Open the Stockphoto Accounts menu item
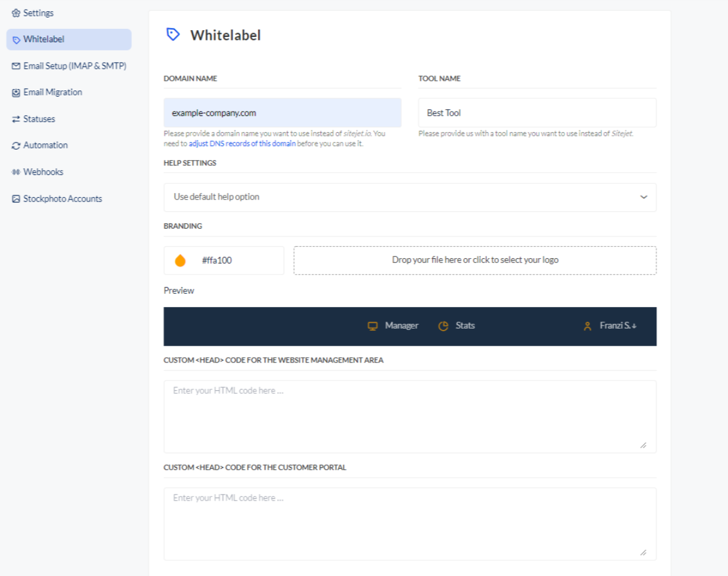 coord(62,199)
